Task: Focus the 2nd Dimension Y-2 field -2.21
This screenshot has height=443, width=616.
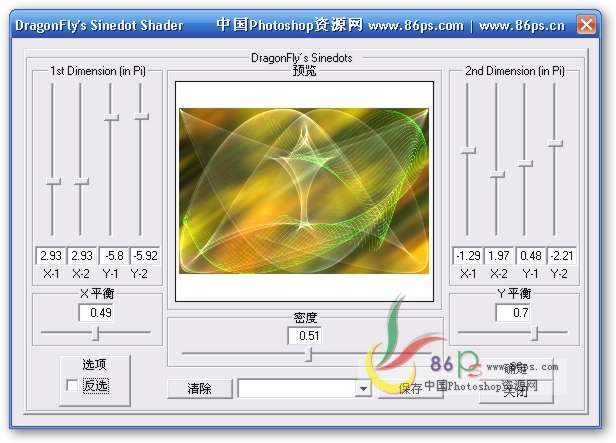Action: point(562,256)
